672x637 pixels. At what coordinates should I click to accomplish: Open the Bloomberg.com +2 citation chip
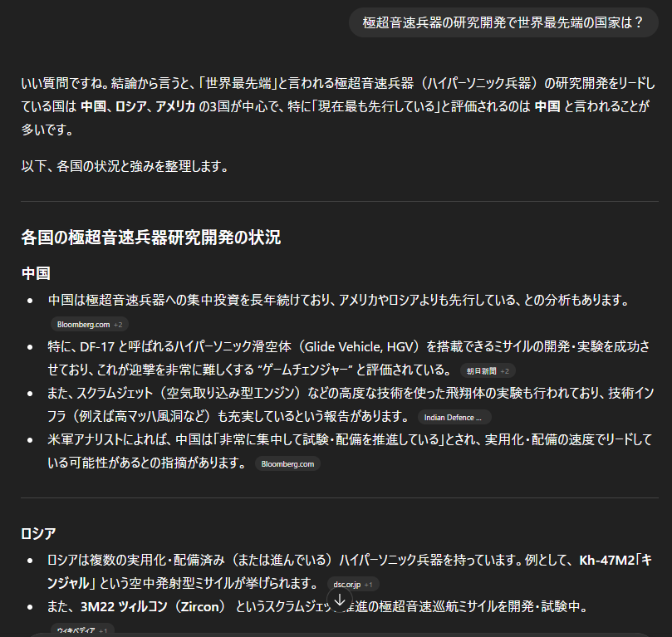coord(90,324)
